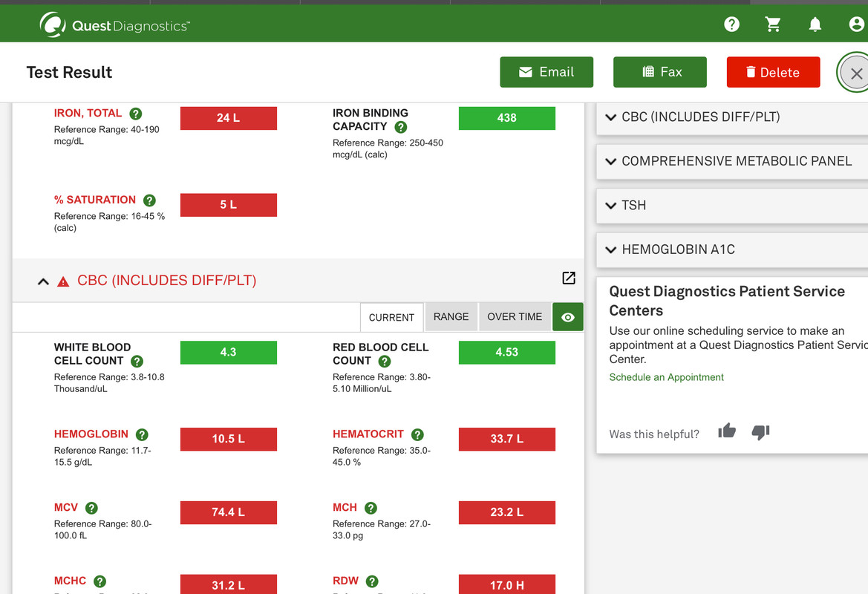Click the HEMOGLOBIN test label
The width and height of the screenshot is (868, 594).
(x=91, y=434)
